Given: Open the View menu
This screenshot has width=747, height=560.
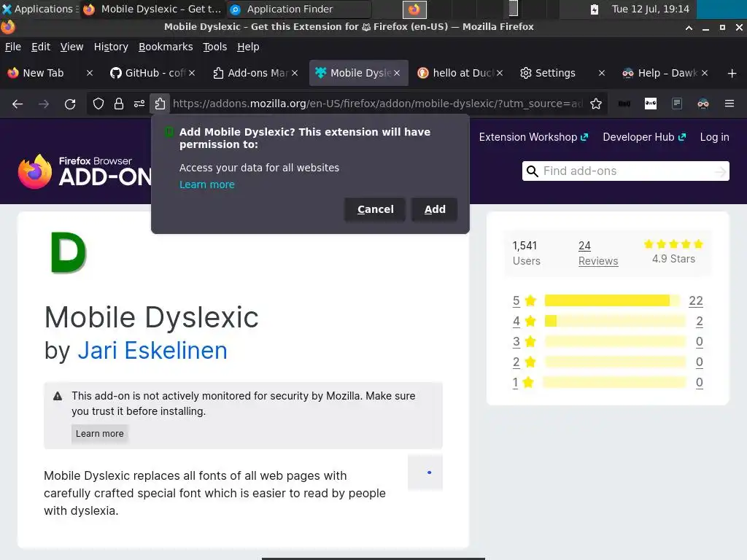Looking at the screenshot, I should [x=71, y=47].
